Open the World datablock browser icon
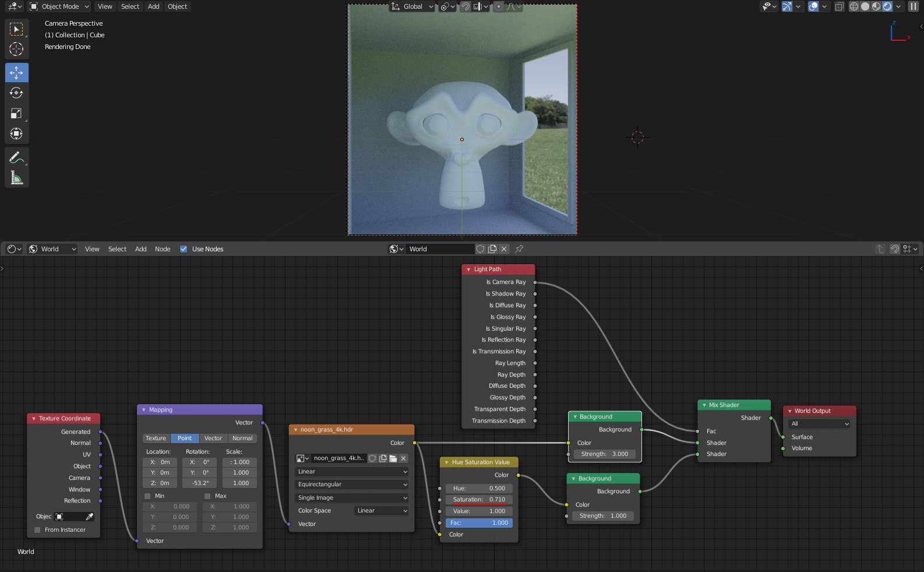Viewport: 924px width, 572px height. point(396,249)
